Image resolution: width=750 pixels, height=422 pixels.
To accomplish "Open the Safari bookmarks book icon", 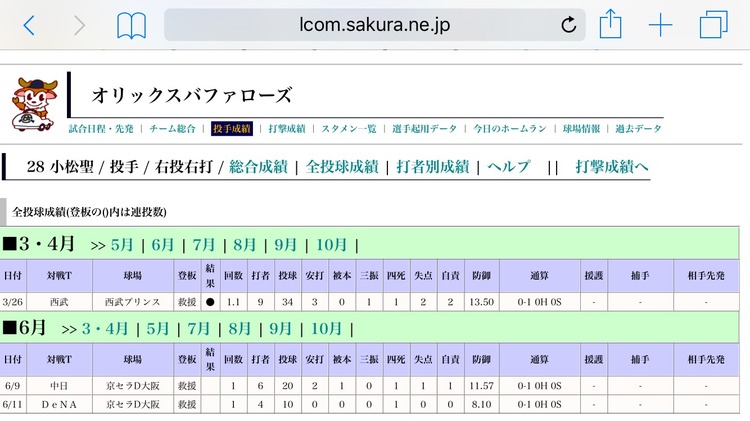I will tap(132, 25).
